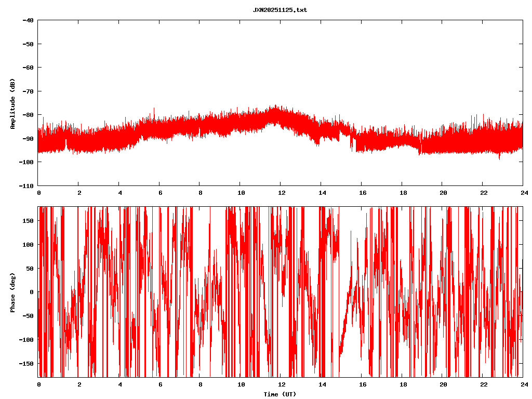Pick the -80 amplitude axis tick label
Viewport: 532px width, 399px height.
tap(28, 115)
